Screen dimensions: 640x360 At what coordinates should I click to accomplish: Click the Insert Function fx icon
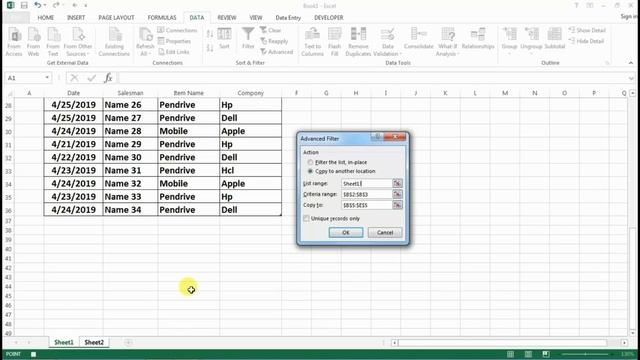(x=108, y=78)
